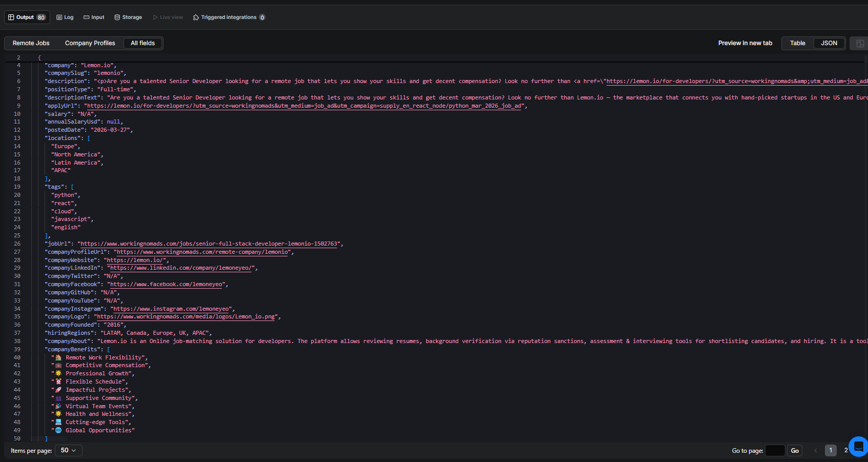Select the Remote Jobs view
868x462 pixels.
tap(31, 43)
